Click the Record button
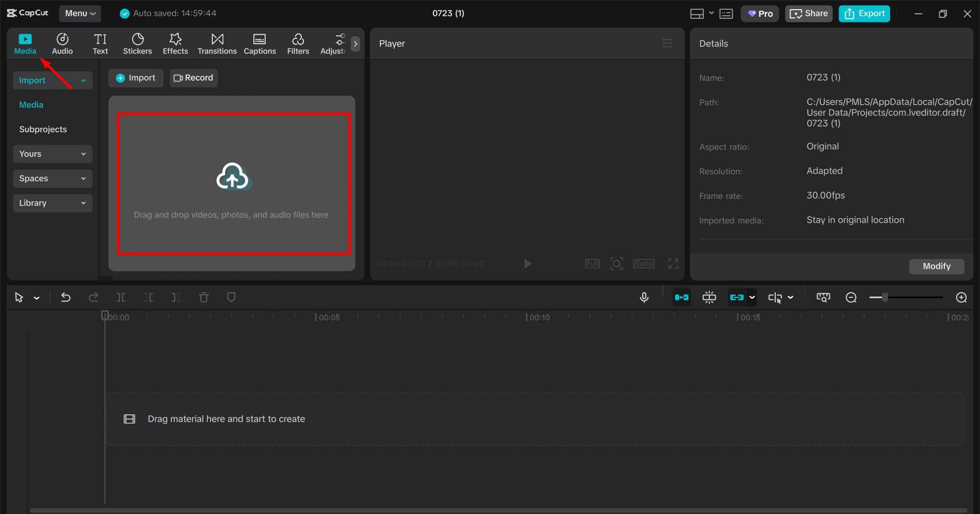The width and height of the screenshot is (980, 514). point(193,78)
